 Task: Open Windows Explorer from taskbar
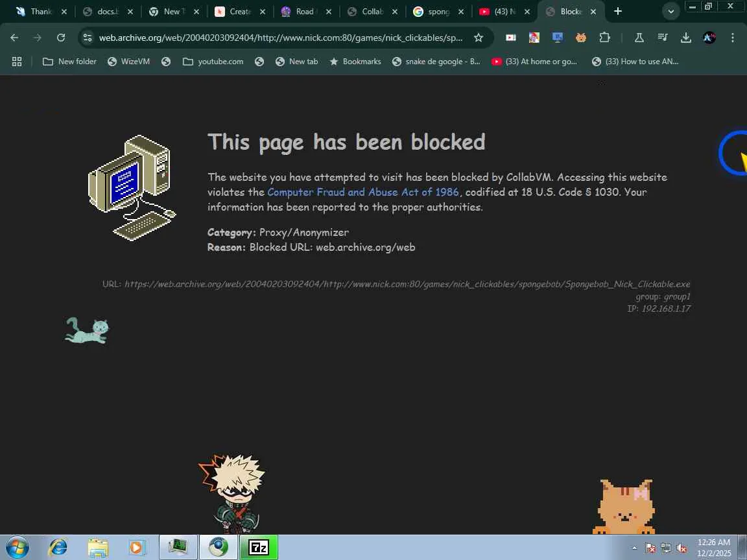click(98, 548)
